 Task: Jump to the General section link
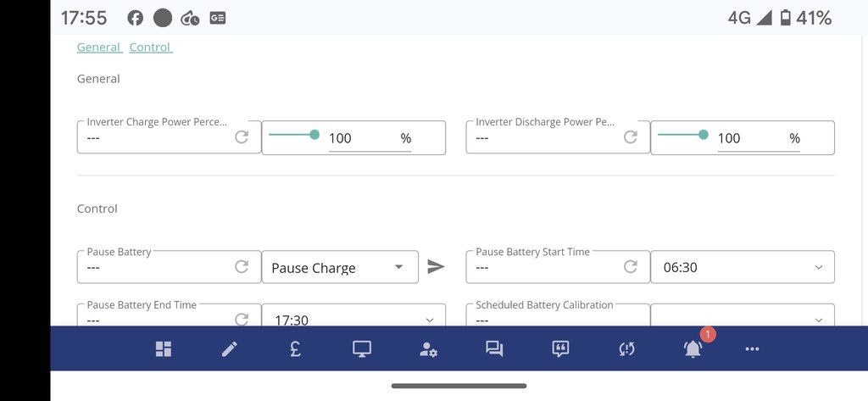(99, 47)
